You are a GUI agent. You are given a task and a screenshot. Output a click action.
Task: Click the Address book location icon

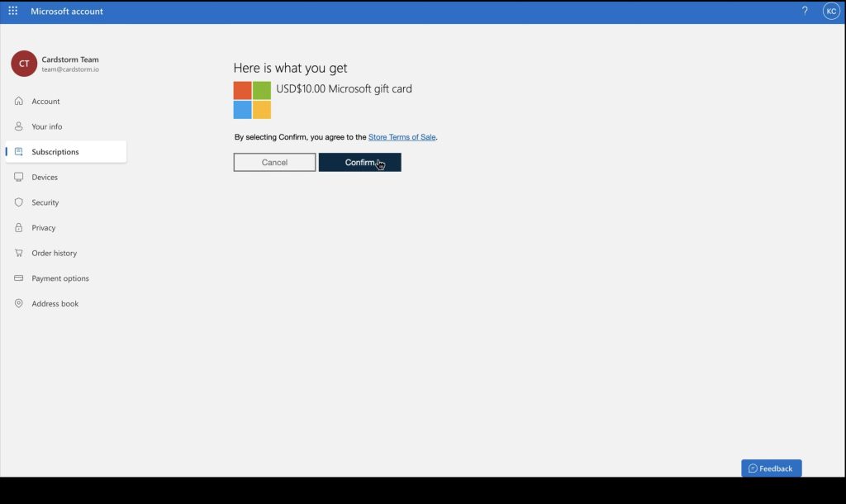pos(18,303)
